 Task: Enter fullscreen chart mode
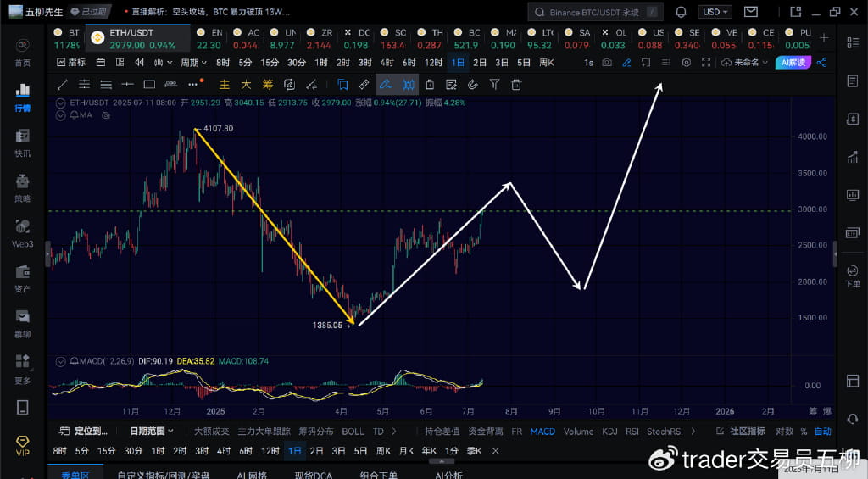coord(706,63)
